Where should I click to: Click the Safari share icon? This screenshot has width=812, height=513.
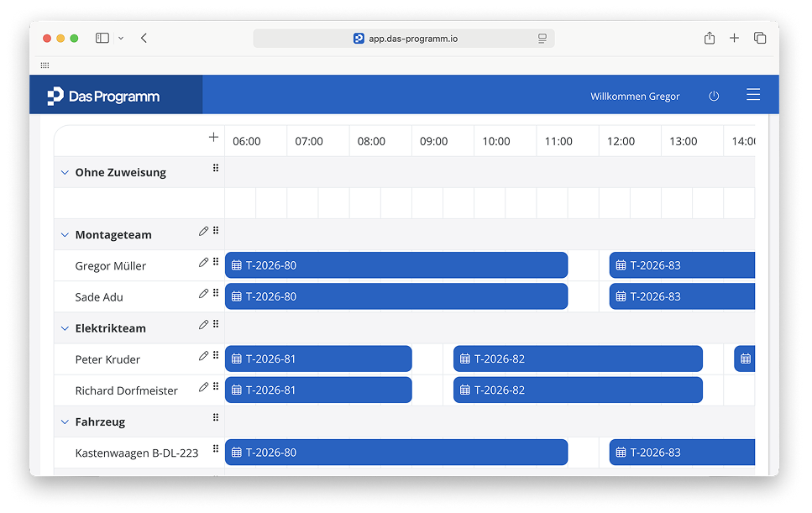(710, 39)
